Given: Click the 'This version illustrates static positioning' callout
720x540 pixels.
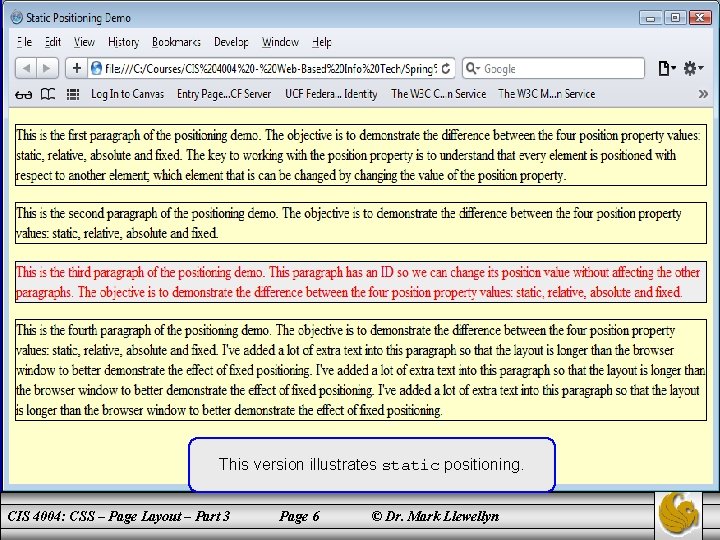Looking at the screenshot, I should pyautogui.click(x=372, y=464).
